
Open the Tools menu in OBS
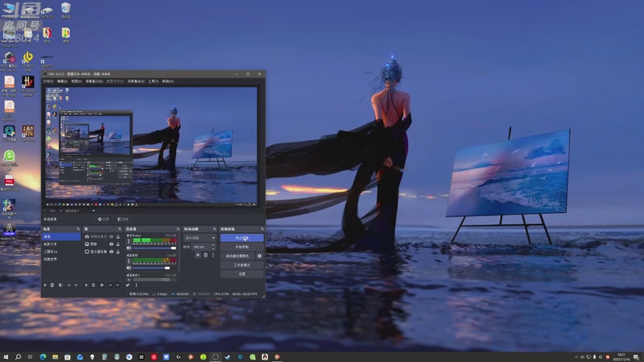tap(153, 81)
